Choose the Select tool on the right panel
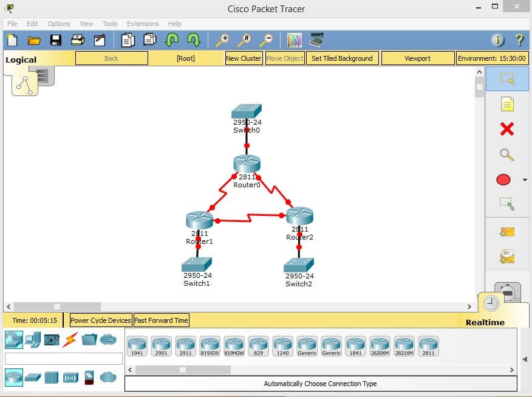This screenshot has height=397, width=532. [507, 79]
